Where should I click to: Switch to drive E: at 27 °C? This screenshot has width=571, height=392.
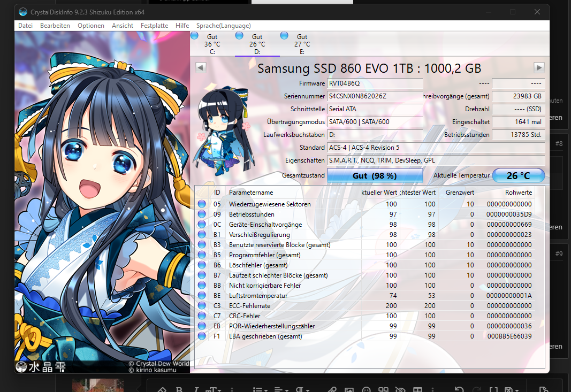coord(302,44)
